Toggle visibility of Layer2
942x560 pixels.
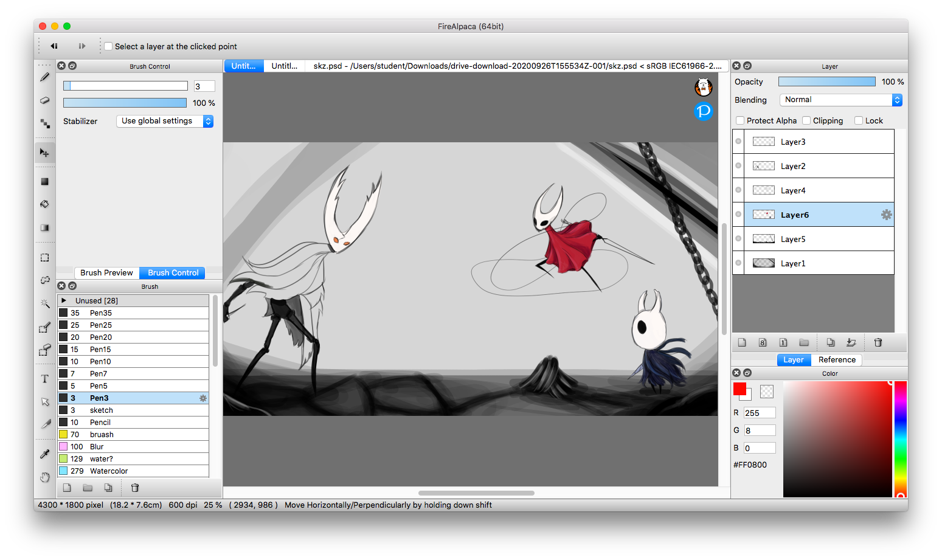pyautogui.click(x=738, y=166)
